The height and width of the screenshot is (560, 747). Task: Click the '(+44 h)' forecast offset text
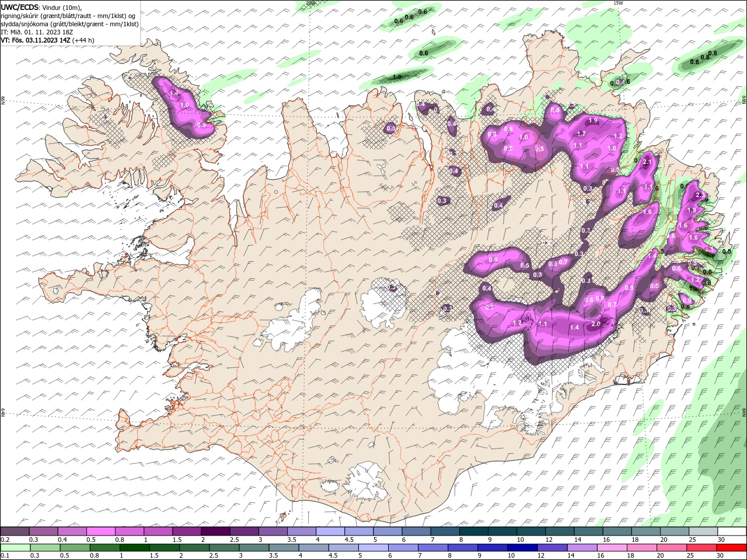pyautogui.click(x=84, y=40)
